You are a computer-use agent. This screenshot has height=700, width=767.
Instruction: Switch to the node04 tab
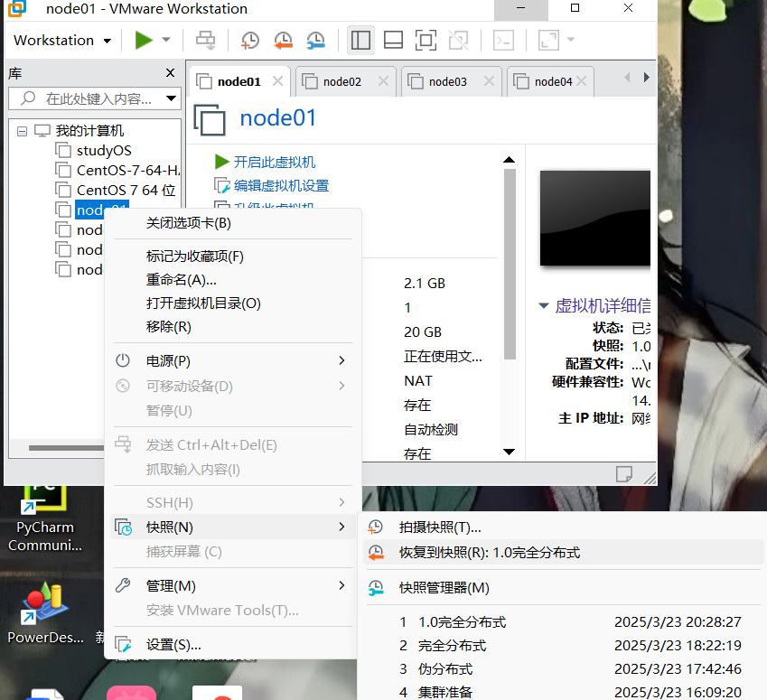[x=549, y=81]
